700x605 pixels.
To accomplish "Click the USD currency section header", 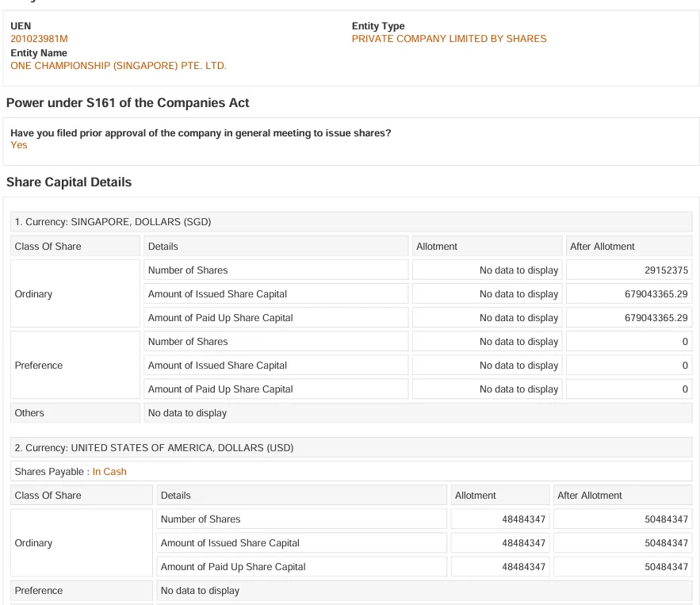I will pyautogui.click(x=351, y=448).
